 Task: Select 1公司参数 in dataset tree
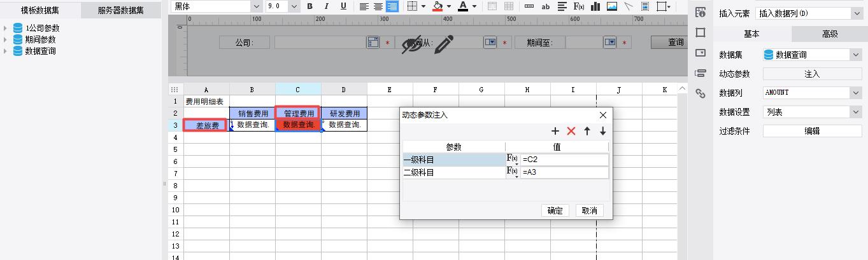[x=42, y=28]
